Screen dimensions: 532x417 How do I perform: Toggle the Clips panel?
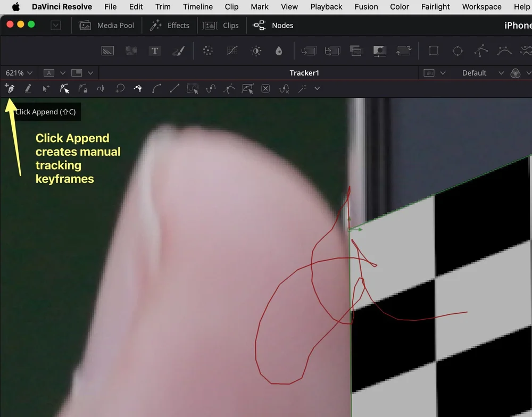pyautogui.click(x=221, y=25)
